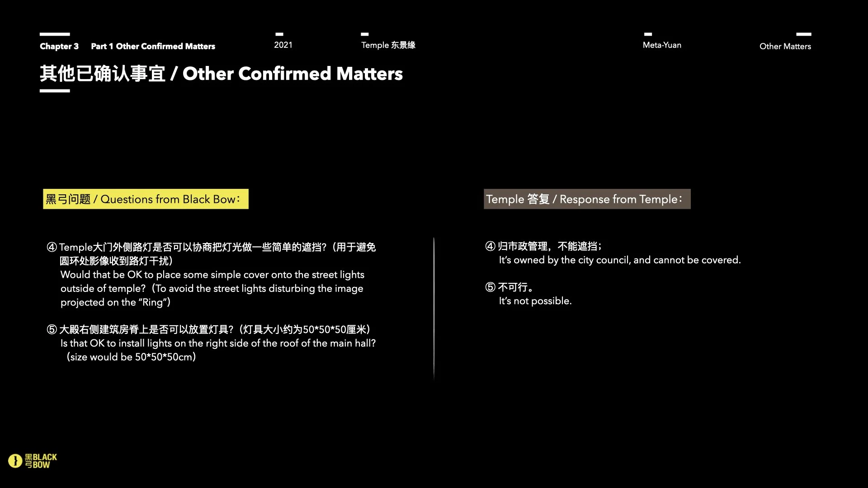The width and height of the screenshot is (868, 488).
Task: Go to Other Matters section
Action: [785, 46]
